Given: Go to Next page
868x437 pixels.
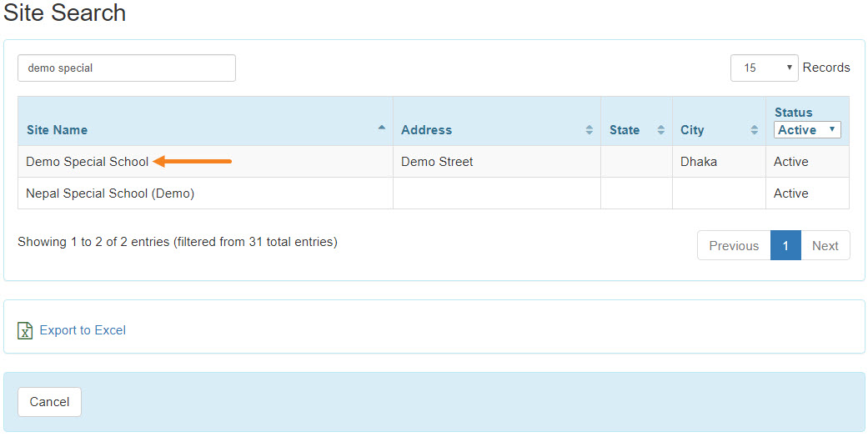Looking at the screenshot, I should [x=825, y=245].
